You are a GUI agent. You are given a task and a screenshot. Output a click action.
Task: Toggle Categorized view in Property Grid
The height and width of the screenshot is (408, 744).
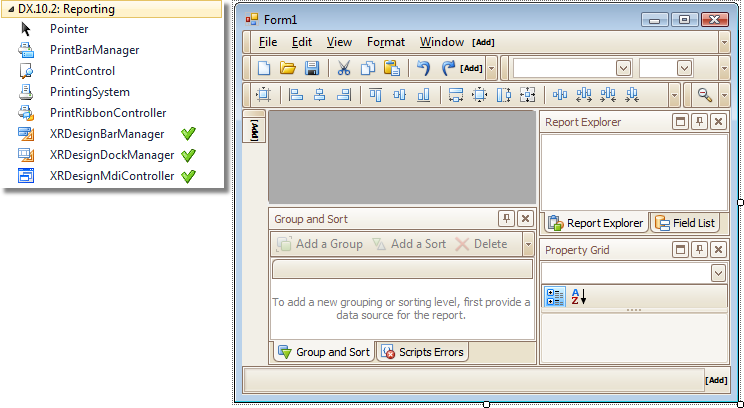click(x=554, y=297)
